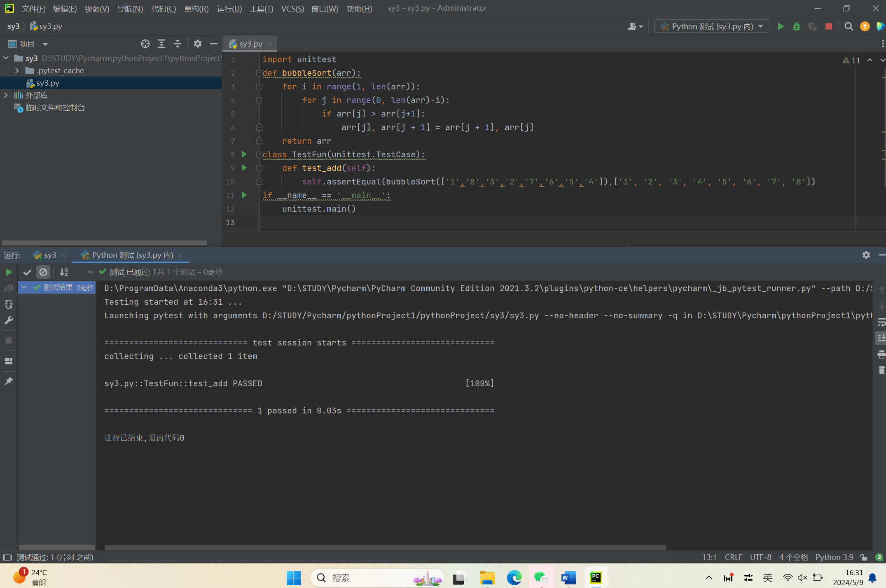886x588 pixels.
Task: Open the 重构(R) menu
Action: coord(196,9)
